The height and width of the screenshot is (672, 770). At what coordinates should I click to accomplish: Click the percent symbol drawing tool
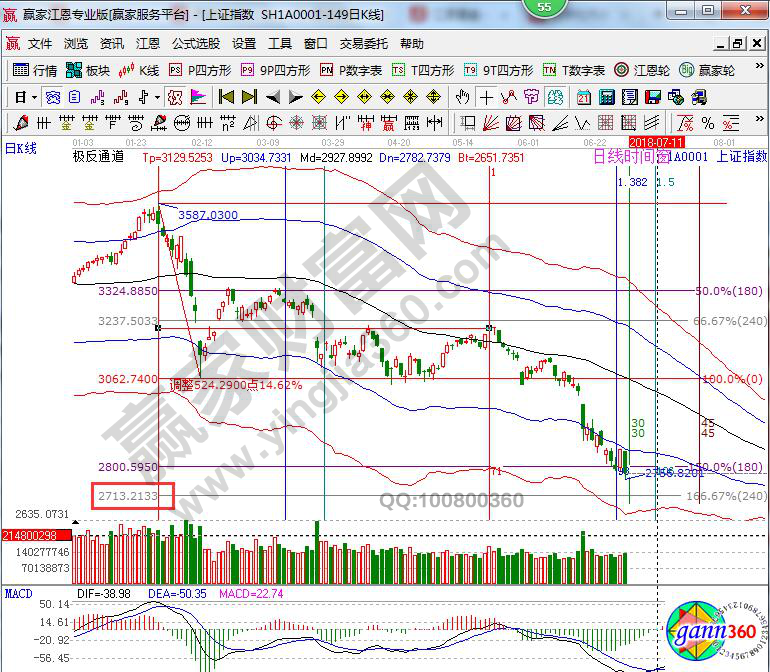pos(708,123)
